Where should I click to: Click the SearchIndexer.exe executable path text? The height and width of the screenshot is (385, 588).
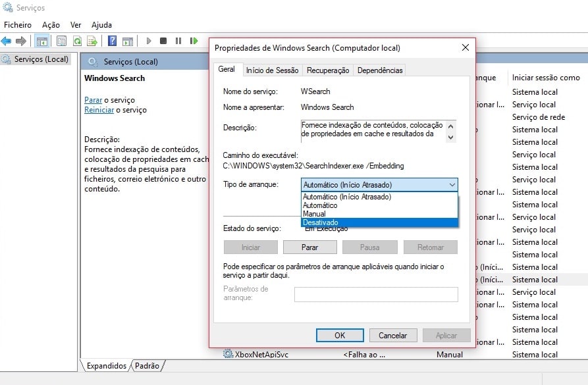pyautogui.click(x=313, y=166)
